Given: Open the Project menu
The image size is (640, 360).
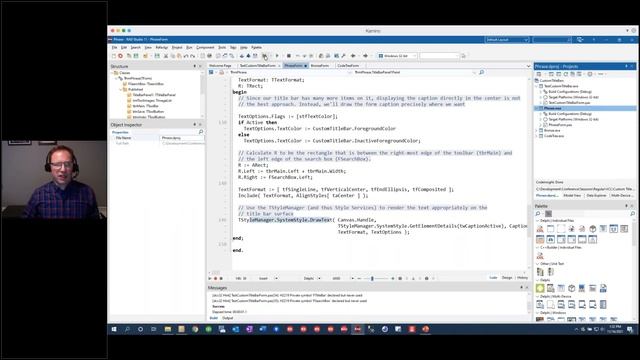Looking at the screenshot, I should (x=177, y=48).
